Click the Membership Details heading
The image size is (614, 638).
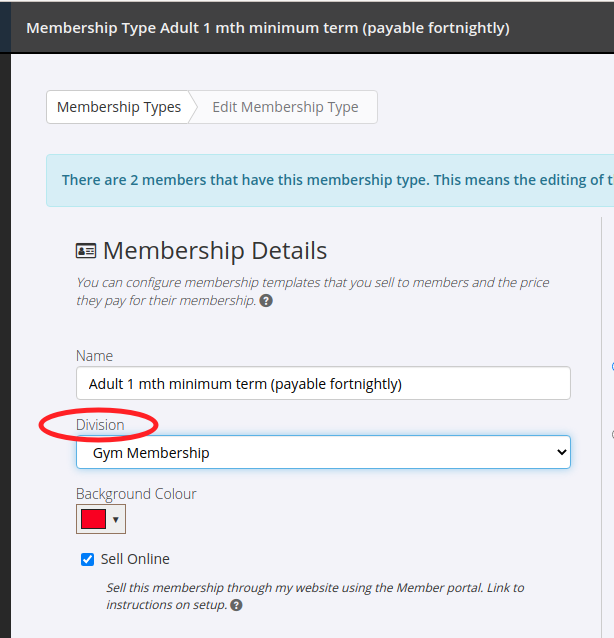pos(215,251)
